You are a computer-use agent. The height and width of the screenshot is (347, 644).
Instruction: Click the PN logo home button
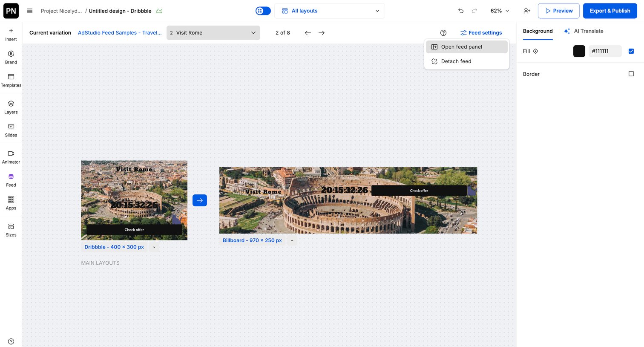tap(11, 11)
